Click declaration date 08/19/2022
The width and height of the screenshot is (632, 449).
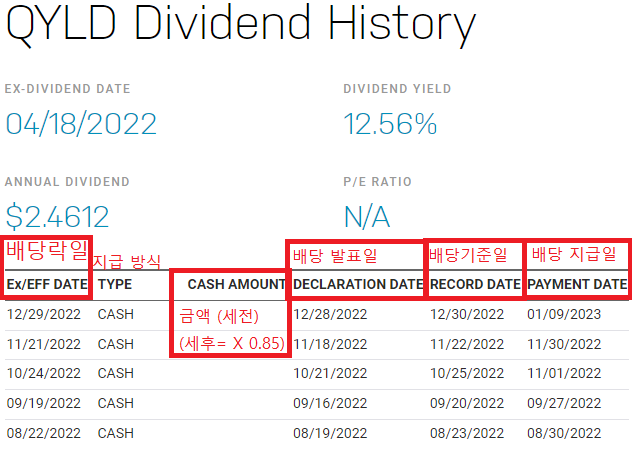tap(330, 433)
